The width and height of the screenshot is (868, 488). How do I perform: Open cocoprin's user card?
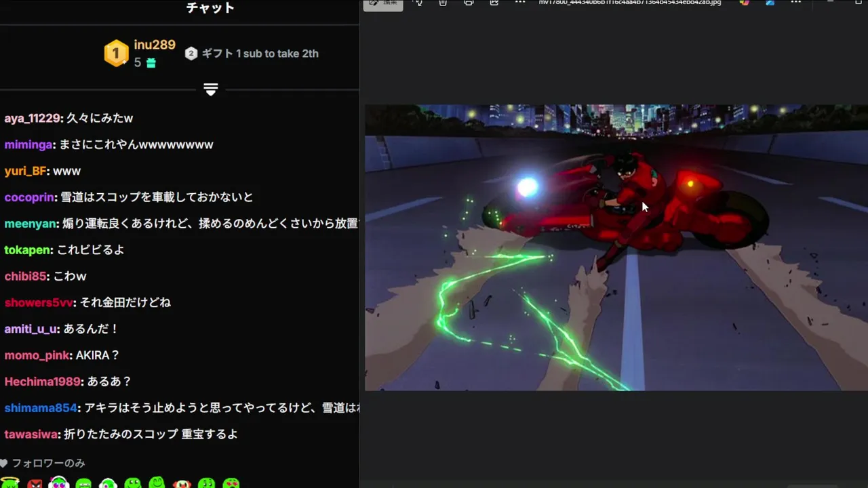click(31, 197)
